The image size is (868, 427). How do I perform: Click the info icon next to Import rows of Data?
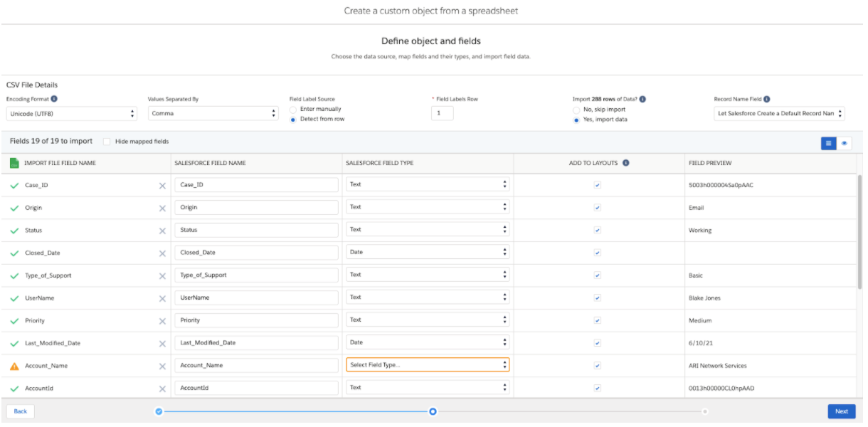tap(642, 100)
